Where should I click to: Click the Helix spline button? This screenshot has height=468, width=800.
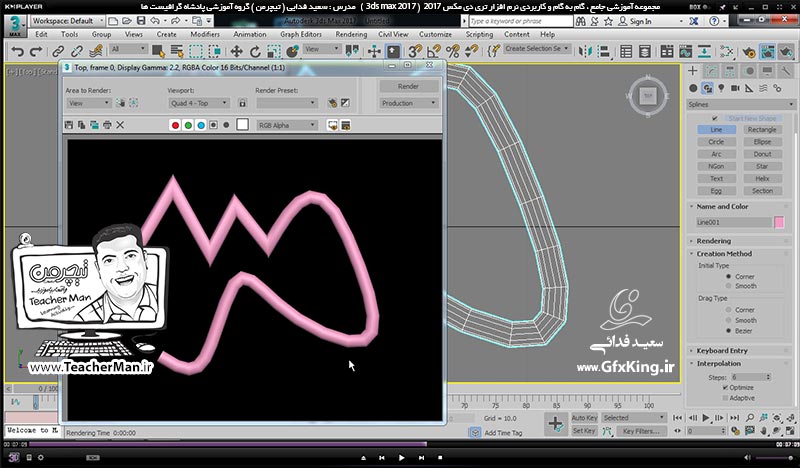(762, 179)
